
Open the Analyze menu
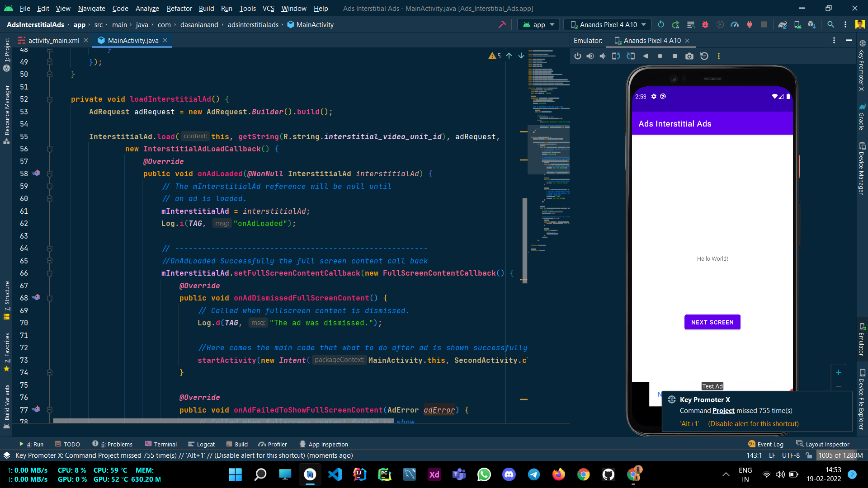(x=147, y=8)
